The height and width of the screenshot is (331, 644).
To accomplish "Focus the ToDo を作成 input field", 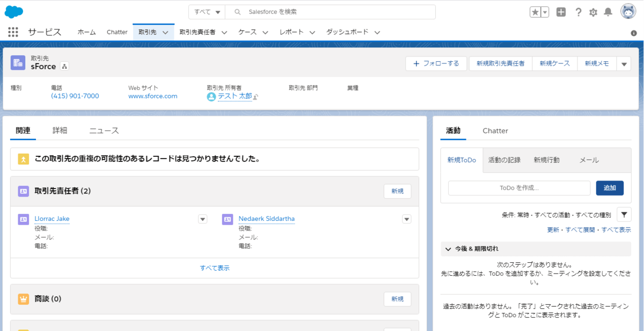I will pos(519,188).
